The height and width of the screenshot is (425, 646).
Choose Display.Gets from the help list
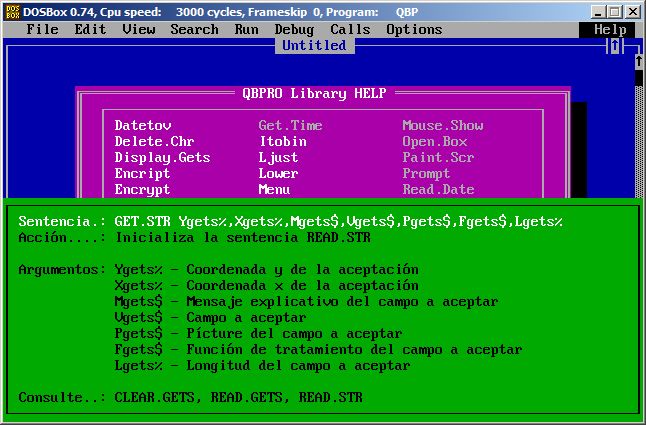coord(162,158)
